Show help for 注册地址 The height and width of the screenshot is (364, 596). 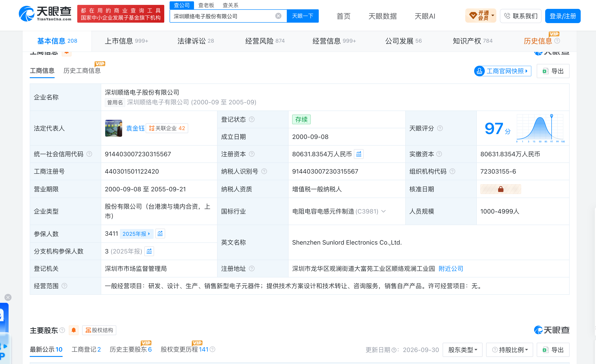pos(251,269)
